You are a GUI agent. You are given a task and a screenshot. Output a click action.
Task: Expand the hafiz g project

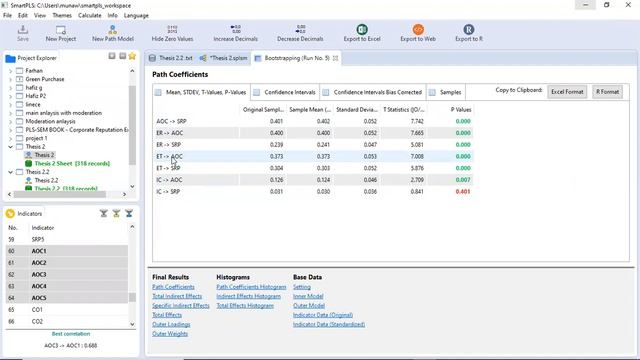point(10,88)
